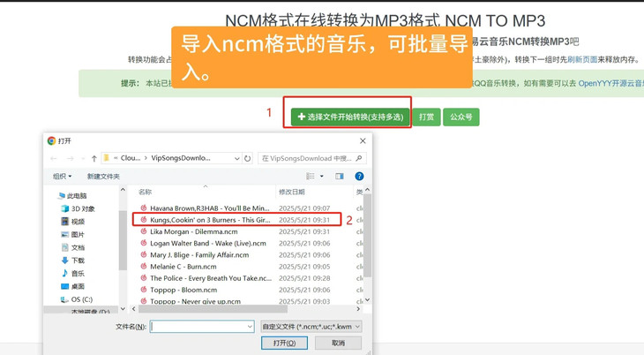Select 桌面 folder in navigation pane

[73, 286]
